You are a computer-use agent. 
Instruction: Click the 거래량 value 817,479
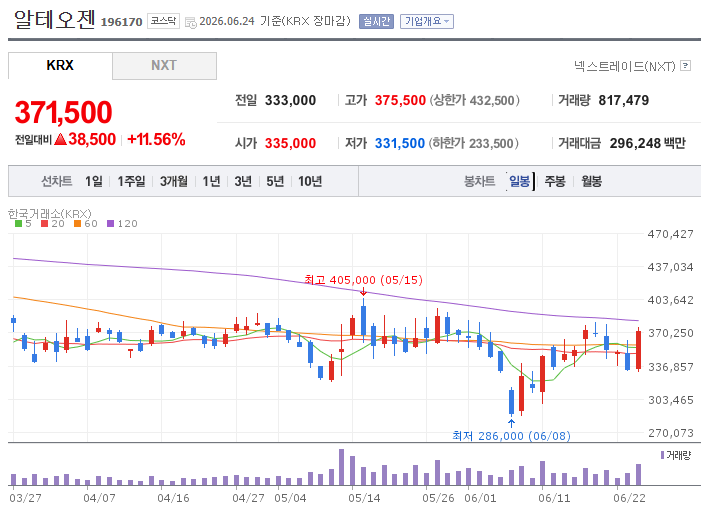[x=624, y=101]
